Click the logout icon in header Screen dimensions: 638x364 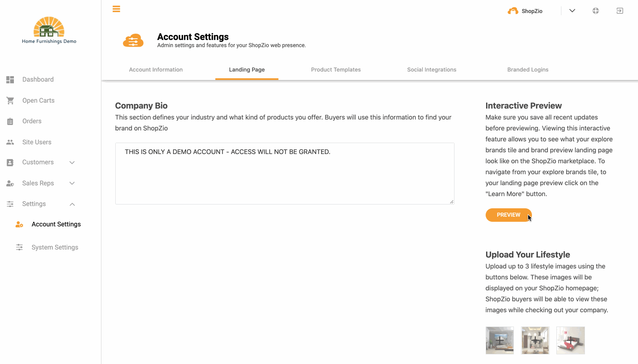coord(620,11)
